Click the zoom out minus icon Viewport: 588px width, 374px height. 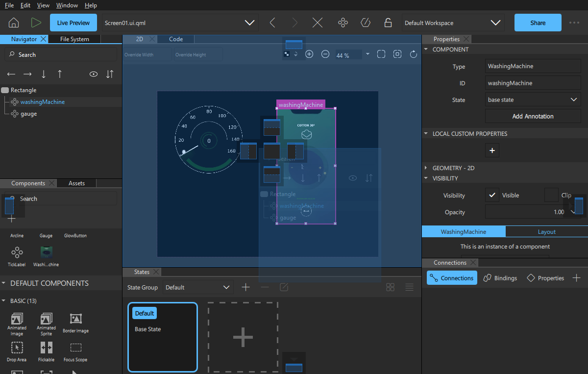[325, 54]
